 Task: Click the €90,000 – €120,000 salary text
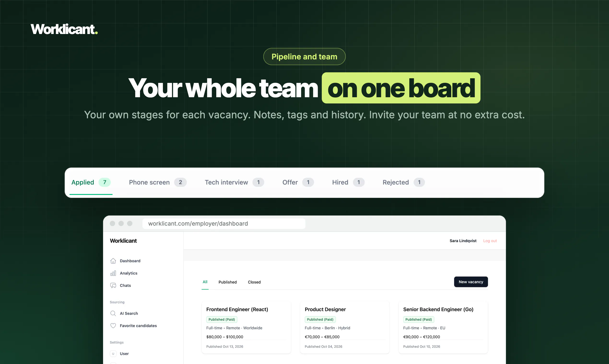point(422,337)
